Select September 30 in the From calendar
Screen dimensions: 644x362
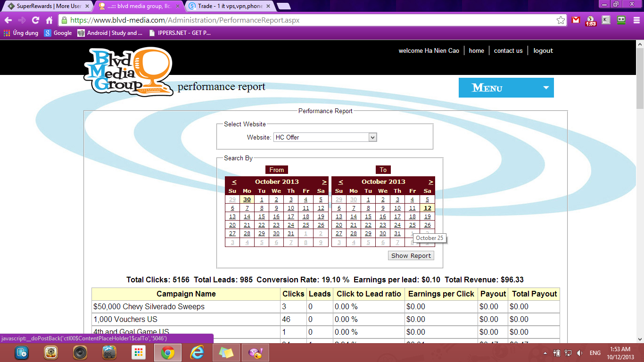(247, 199)
